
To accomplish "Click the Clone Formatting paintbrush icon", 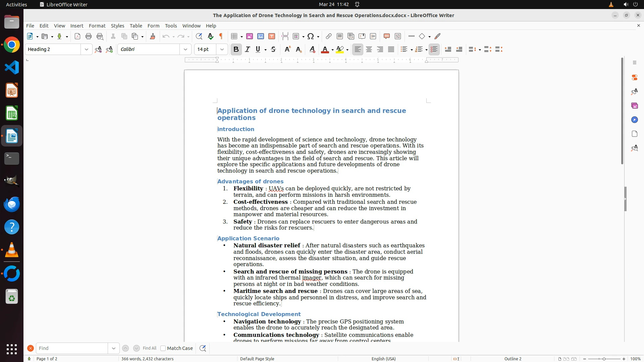I will click(153, 36).
